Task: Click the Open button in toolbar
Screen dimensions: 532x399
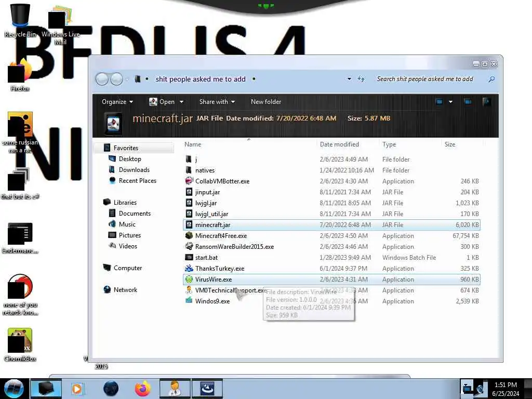Action: (x=162, y=102)
